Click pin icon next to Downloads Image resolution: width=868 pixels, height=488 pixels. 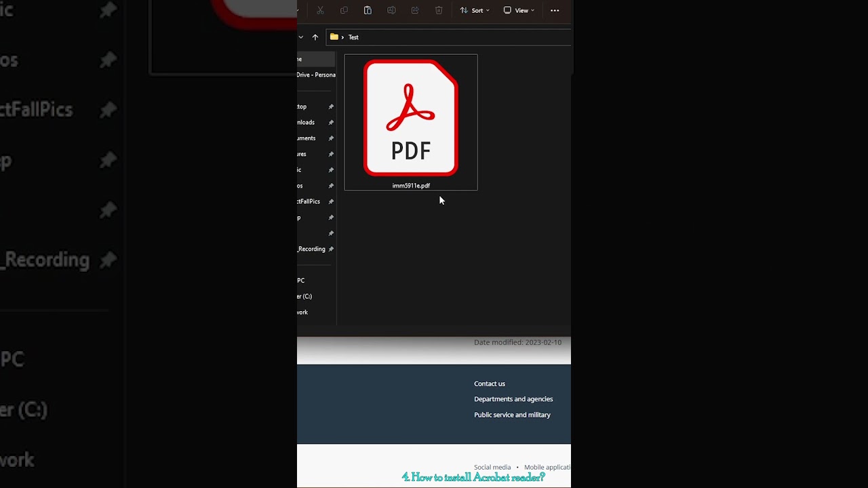pyautogui.click(x=331, y=123)
